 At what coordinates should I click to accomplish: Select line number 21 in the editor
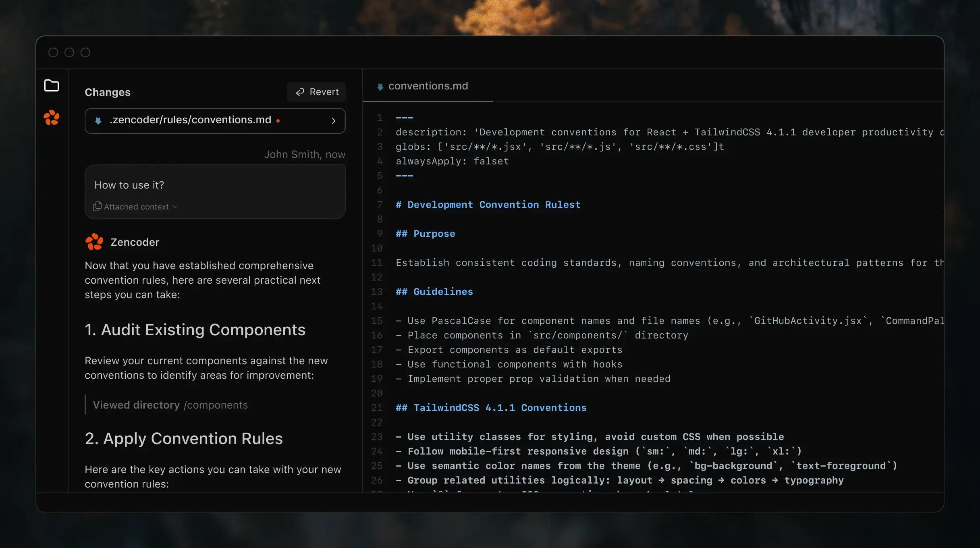pos(377,407)
